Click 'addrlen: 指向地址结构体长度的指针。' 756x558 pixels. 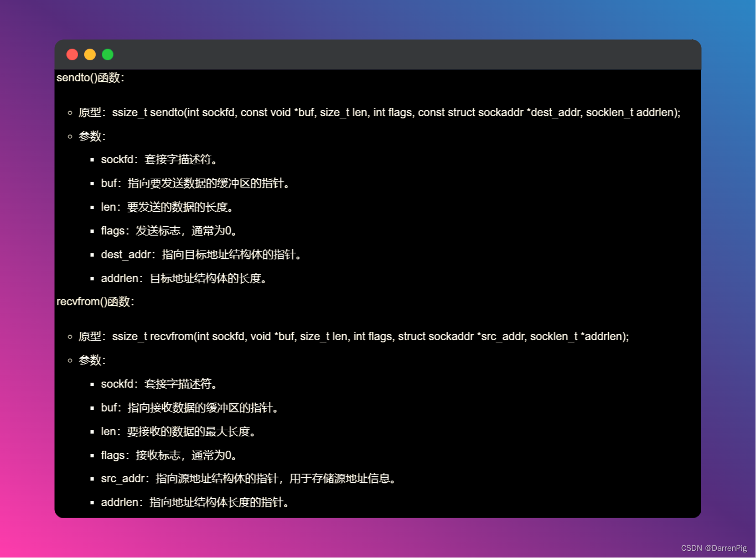[x=195, y=503]
